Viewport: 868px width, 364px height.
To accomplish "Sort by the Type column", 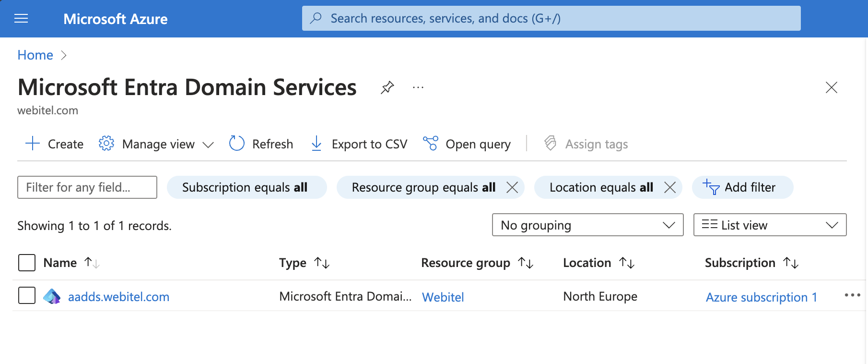I will [304, 263].
